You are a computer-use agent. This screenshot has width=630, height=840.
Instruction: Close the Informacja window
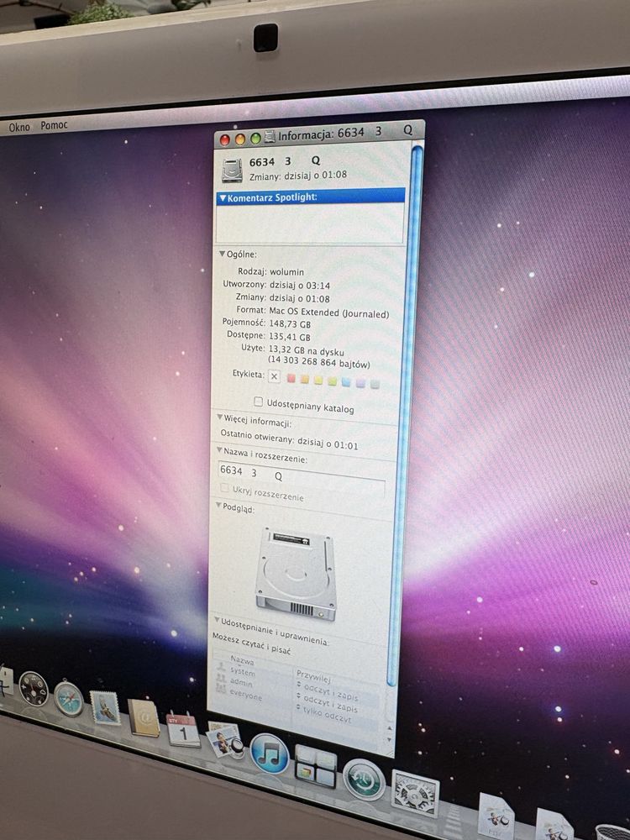pyautogui.click(x=225, y=139)
